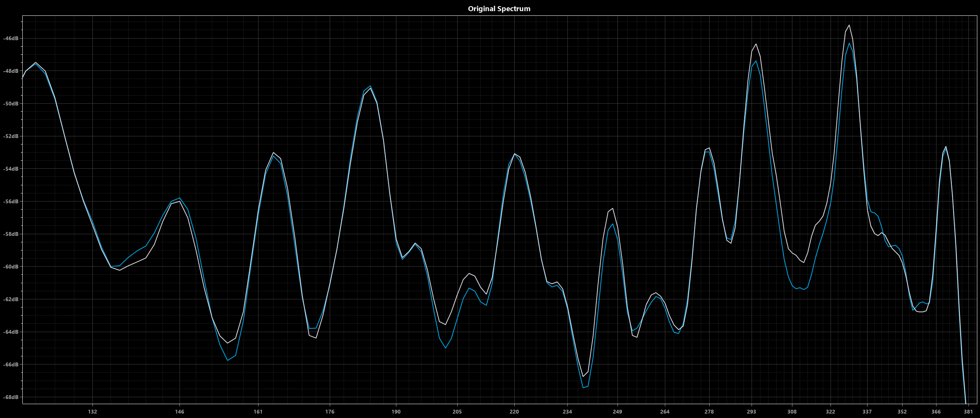
Task: Click the 176 frequency axis label
Action: click(330, 411)
